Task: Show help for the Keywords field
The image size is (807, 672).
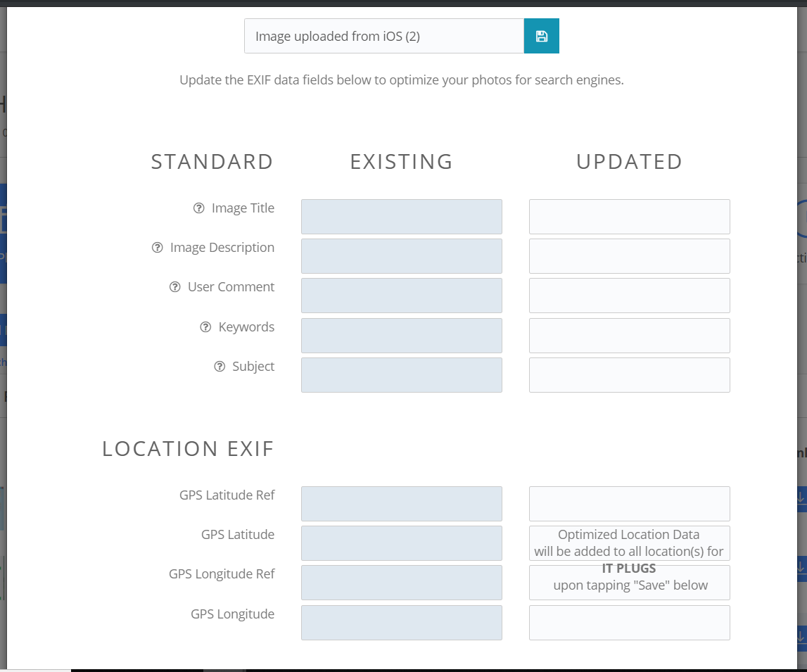Action: (205, 327)
